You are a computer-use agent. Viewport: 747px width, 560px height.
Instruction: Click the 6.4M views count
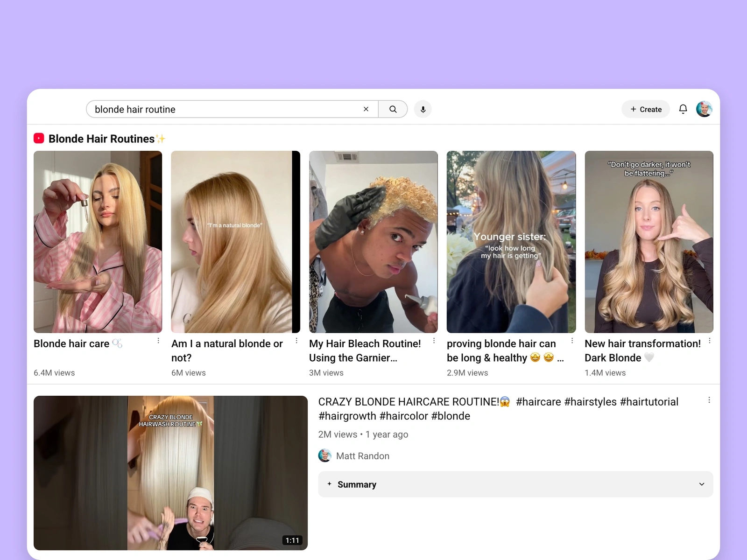pos(54,373)
